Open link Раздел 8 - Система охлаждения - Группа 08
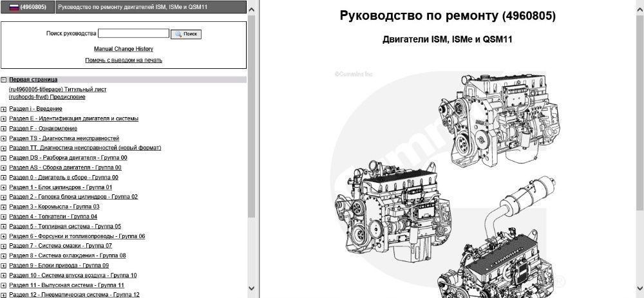The image size is (644, 298). (68, 256)
